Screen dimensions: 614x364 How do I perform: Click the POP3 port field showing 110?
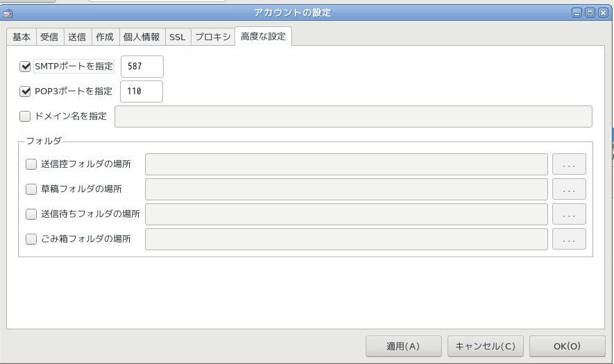(142, 91)
